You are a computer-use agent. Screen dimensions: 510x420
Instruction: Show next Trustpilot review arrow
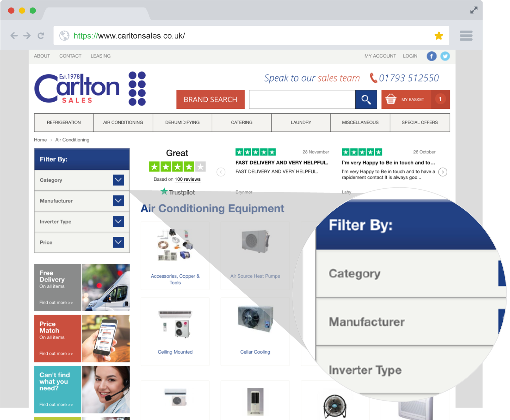[x=443, y=172]
